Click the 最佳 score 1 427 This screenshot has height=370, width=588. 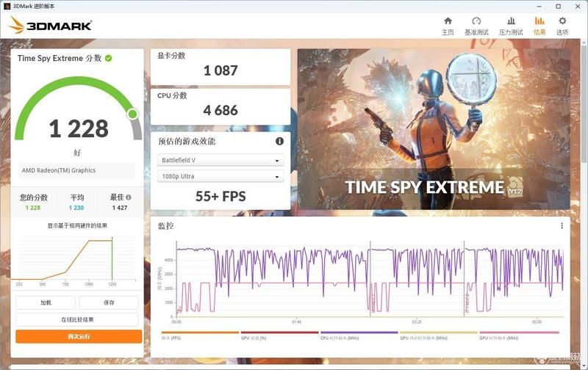(x=120, y=208)
